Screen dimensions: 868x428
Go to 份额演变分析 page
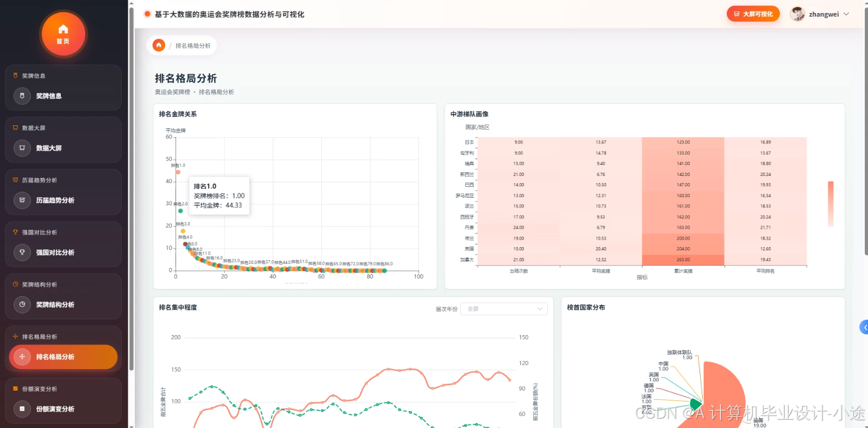63,409
